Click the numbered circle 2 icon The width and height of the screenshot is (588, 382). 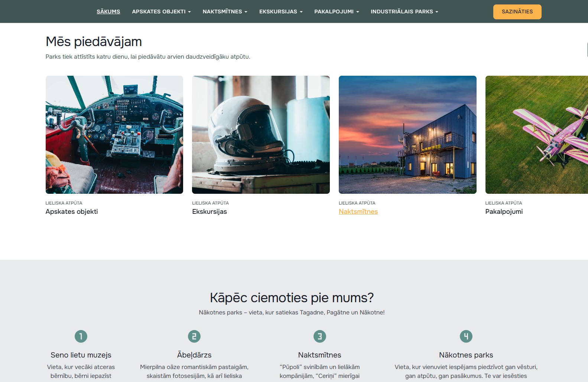(194, 336)
